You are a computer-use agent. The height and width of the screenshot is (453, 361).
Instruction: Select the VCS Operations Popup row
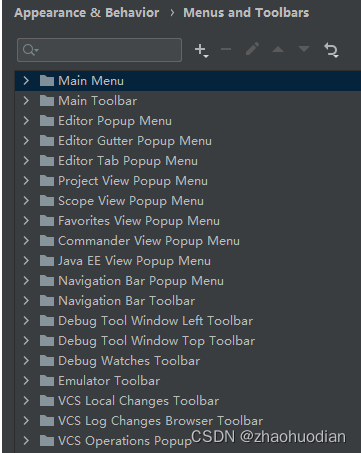click(x=188, y=441)
